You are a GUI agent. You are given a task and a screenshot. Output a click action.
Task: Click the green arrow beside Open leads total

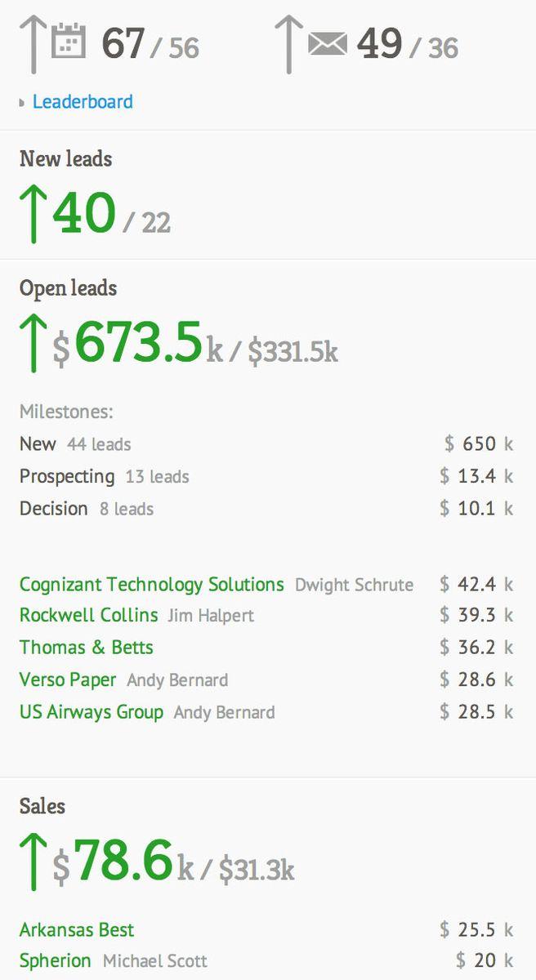click(x=33, y=343)
